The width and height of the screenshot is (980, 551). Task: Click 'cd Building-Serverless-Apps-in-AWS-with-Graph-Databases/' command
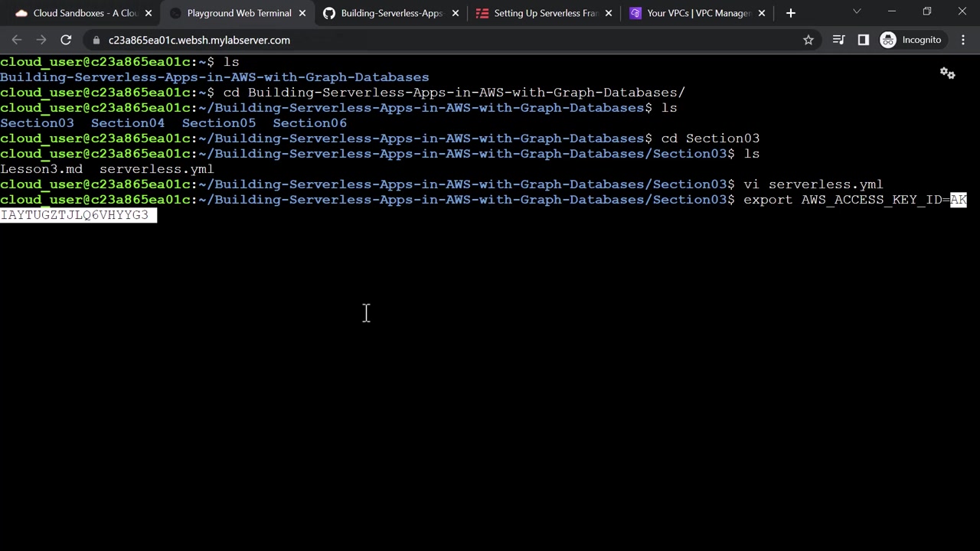(x=454, y=93)
